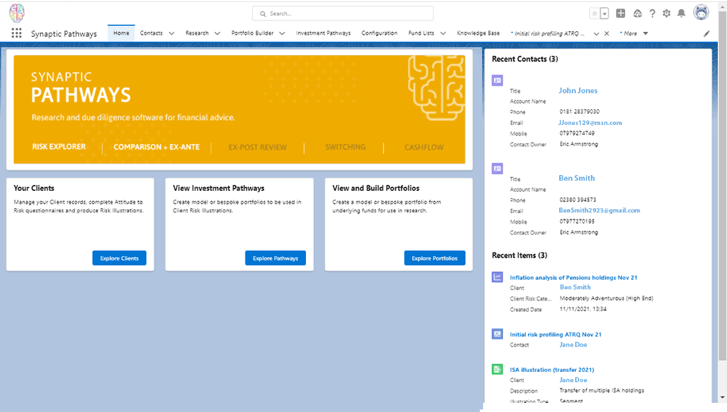Click the search magnifier icon
The image size is (727, 412).
pyautogui.click(x=263, y=14)
